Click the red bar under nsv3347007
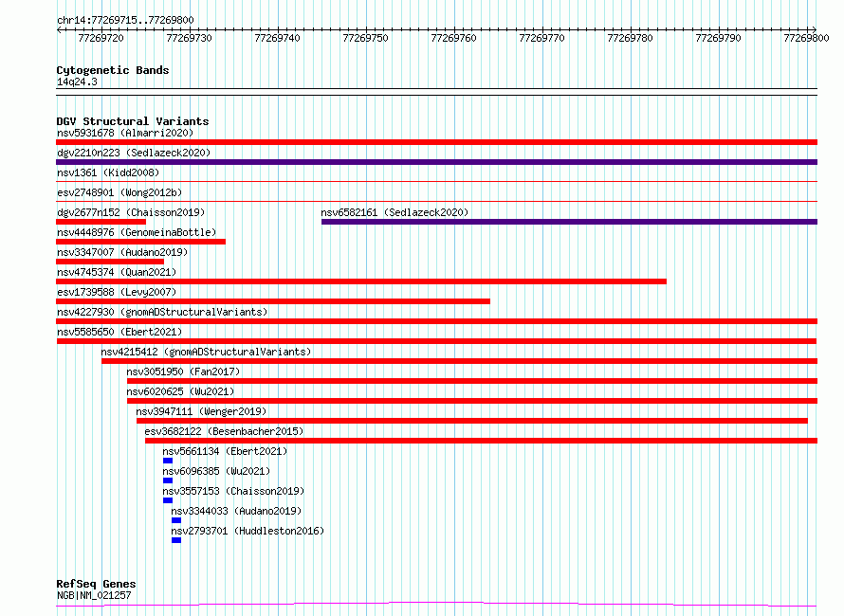 pyautogui.click(x=110, y=262)
